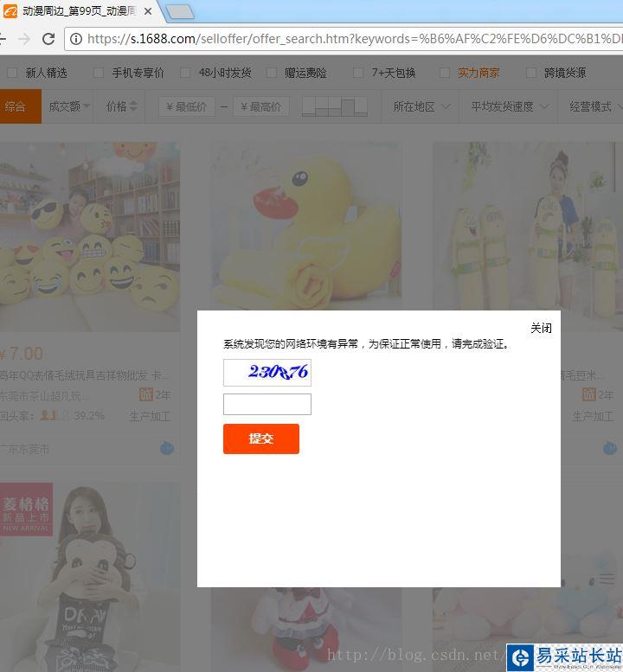This screenshot has height=672, width=623.
Task: Open the red-dress doll product image
Action: [306, 630]
